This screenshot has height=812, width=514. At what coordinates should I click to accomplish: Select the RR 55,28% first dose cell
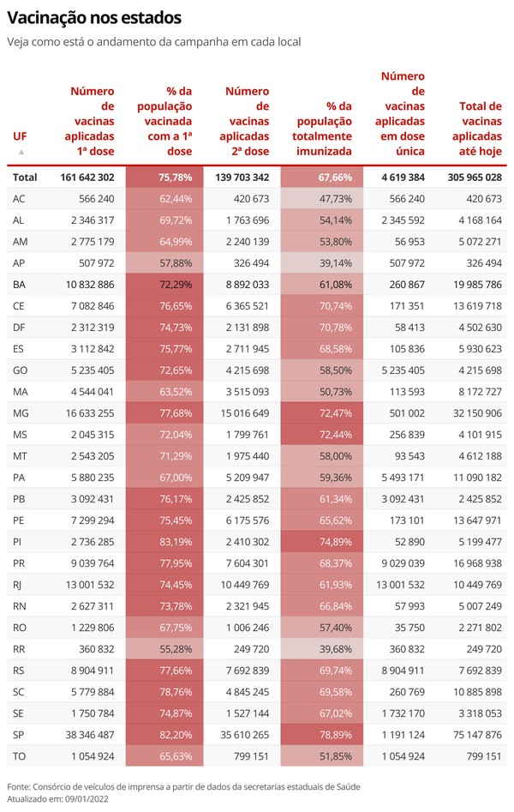click(164, 649)
